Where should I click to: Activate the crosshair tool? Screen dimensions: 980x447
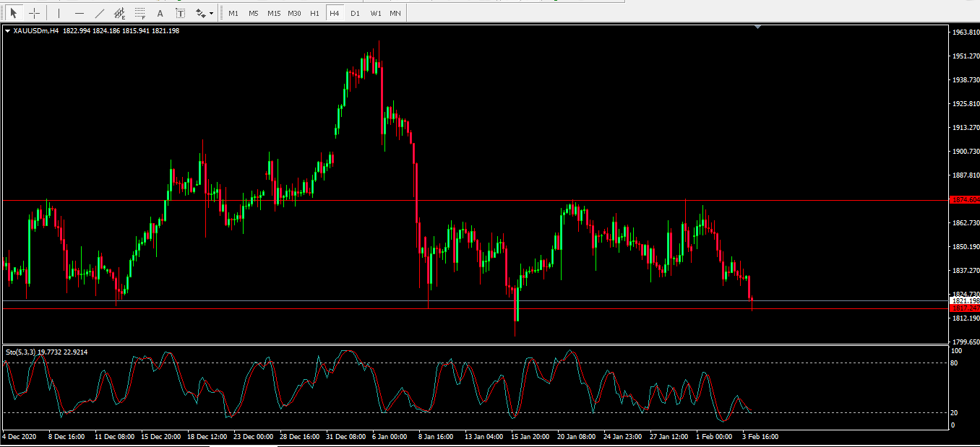(34, 13)
